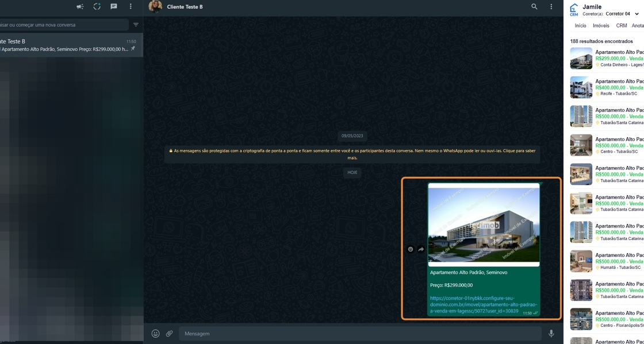Open the Channels megaphone icon
Screen dimensions: 644x344
click(x=79, y=7)
